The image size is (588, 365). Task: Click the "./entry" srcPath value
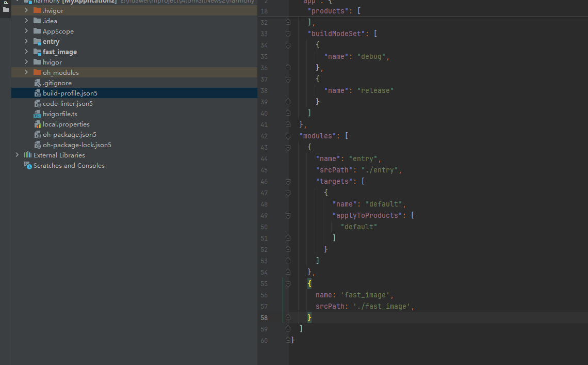380,170
